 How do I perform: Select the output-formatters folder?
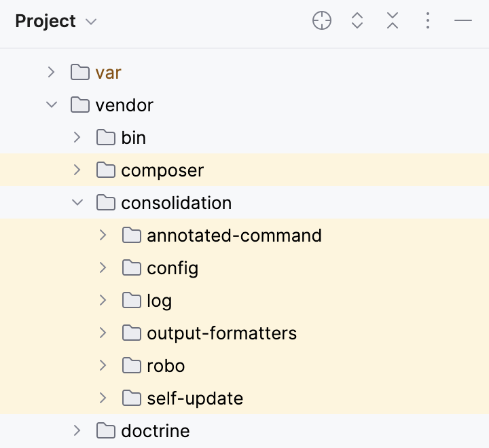[x=221, y=333]
